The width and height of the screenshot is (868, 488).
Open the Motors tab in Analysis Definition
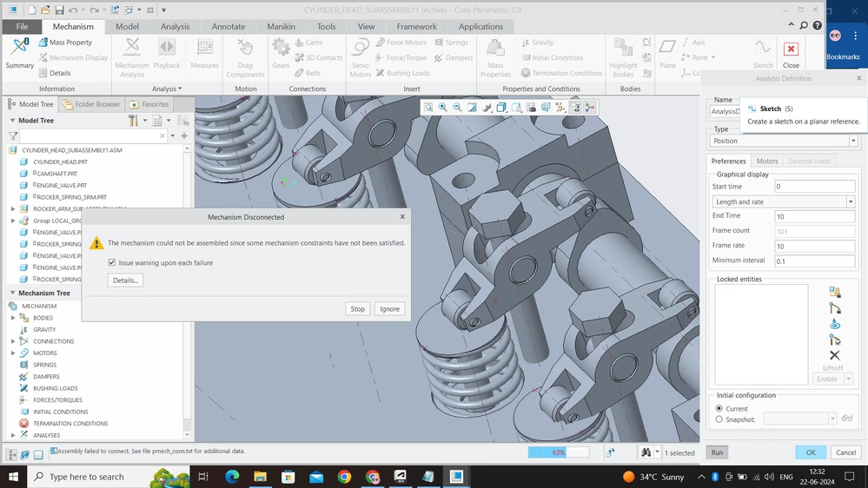pyautogui.click(x=767, y=161)
